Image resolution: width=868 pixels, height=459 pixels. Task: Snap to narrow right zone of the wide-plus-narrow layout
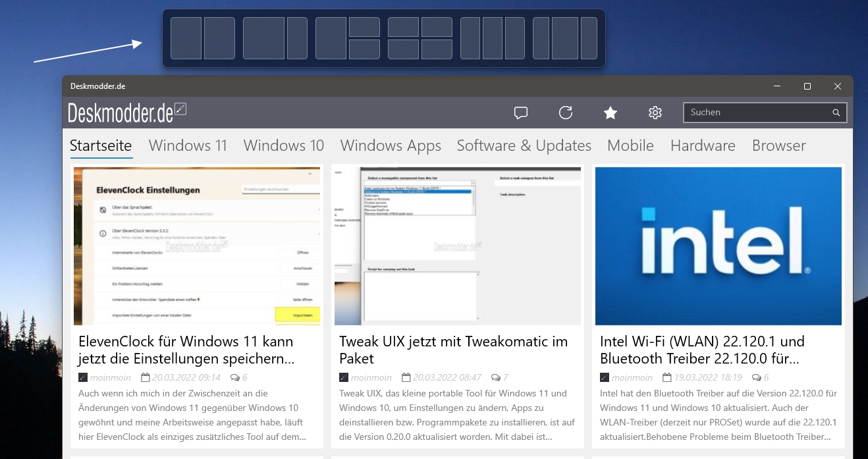tap(297, 38)
